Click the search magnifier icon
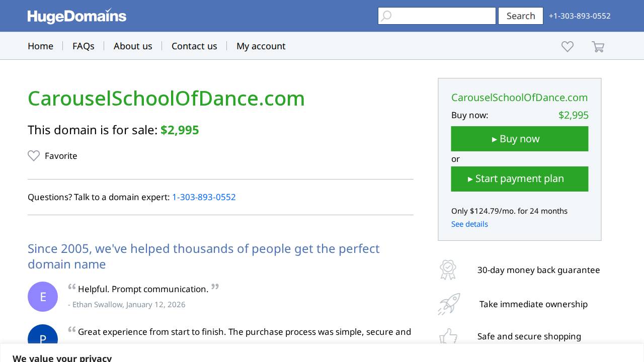The image size is (644, 362). (x=386, y=16)
